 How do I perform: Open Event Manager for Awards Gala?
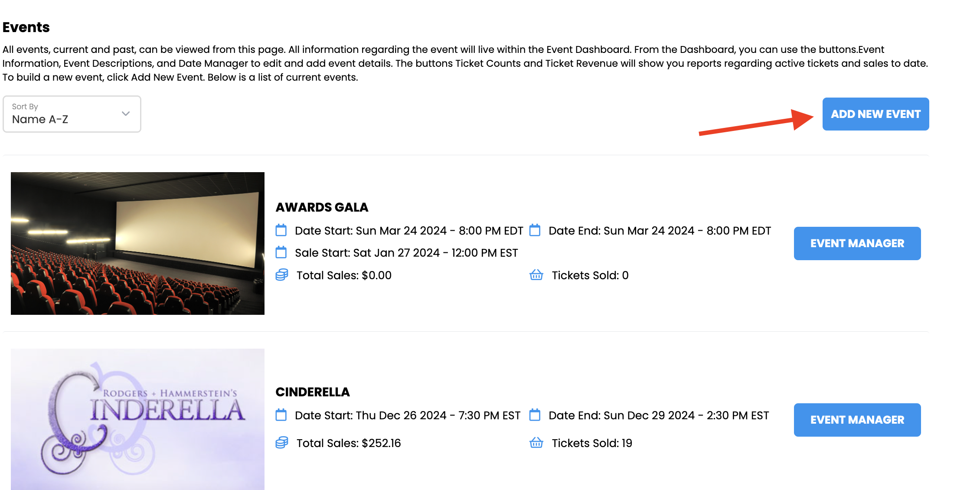click(x=857, y=243)
